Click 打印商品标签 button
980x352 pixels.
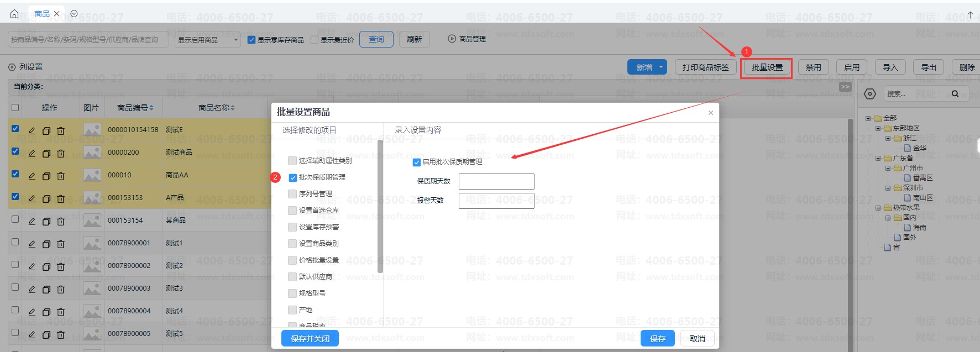tap(705, 67)
